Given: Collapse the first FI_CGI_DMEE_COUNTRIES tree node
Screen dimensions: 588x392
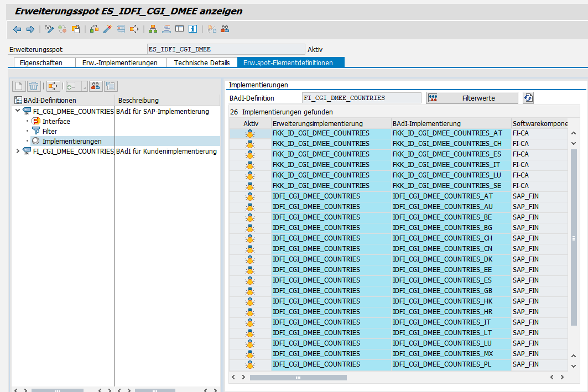Looking at the screenshot, I should tap(18, 111).
